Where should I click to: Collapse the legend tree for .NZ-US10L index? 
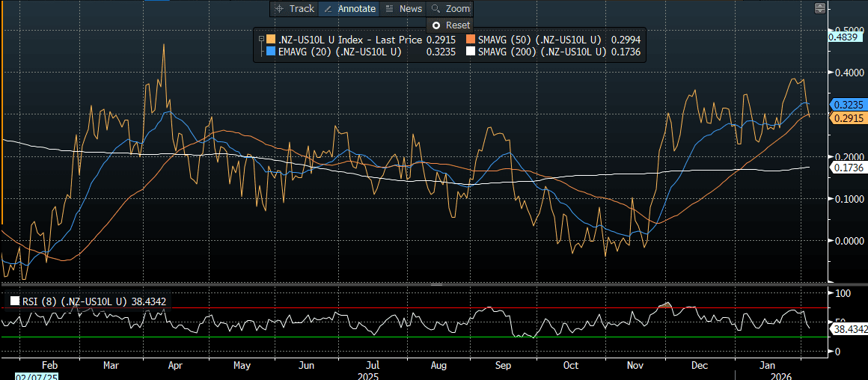(260, 39)
